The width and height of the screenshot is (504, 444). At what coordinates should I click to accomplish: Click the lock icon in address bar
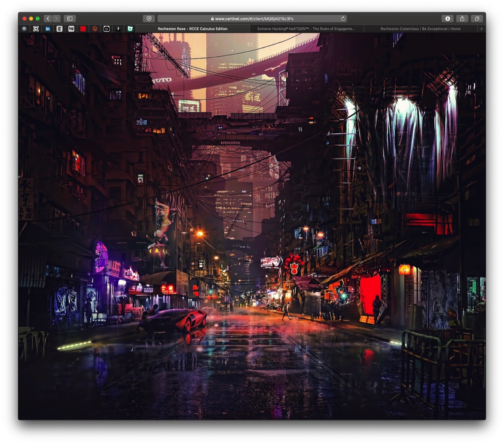213,19
